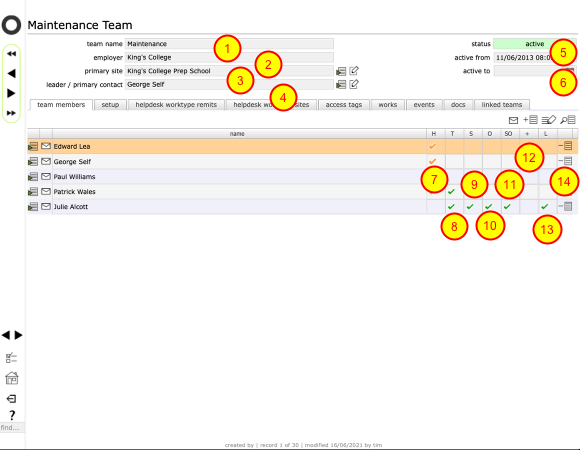Open the linked teams tab
Viewport: 580px width, 450px height.
click(502, 105)
